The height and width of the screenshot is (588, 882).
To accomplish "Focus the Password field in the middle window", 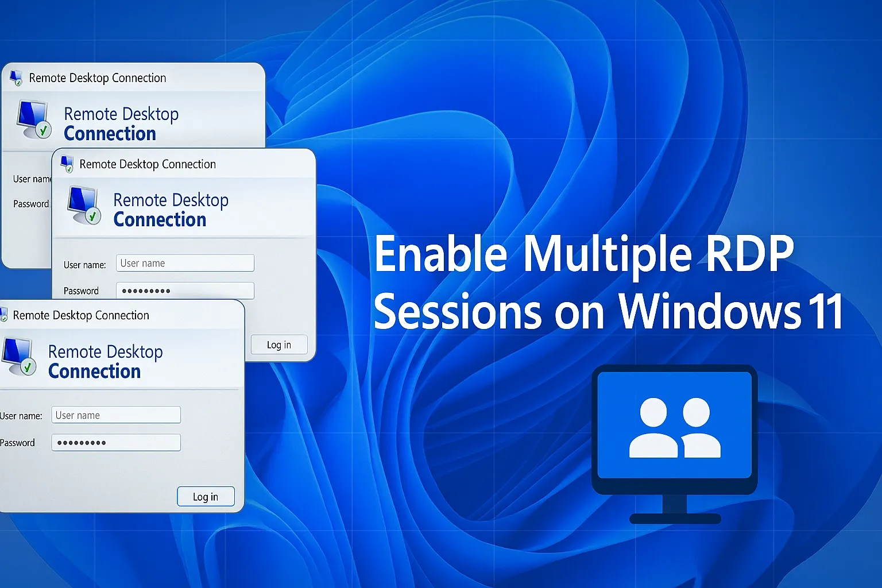I will pos(185,291).
